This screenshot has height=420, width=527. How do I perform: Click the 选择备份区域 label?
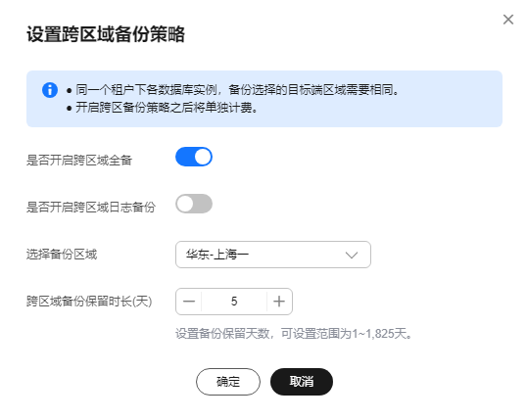[62, 255]
